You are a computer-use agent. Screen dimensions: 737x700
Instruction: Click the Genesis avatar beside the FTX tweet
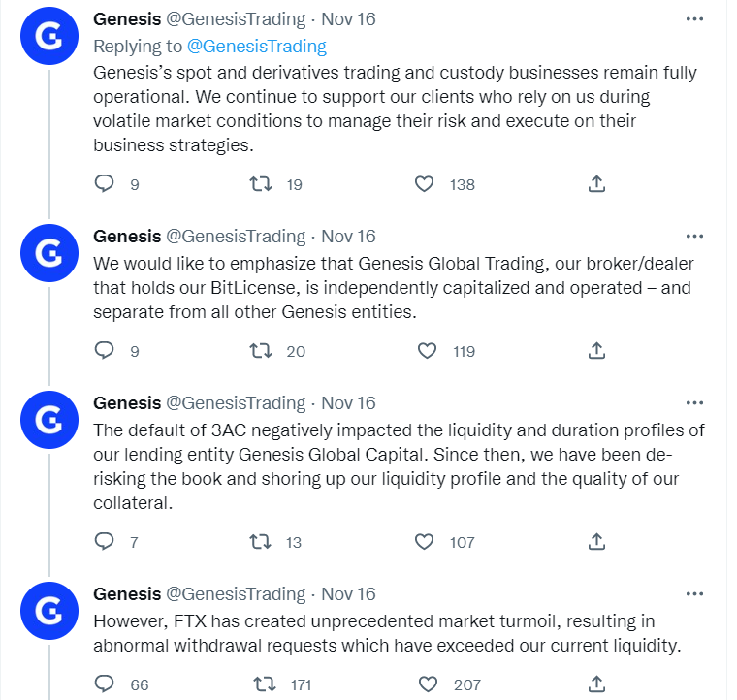coord(48,613)
